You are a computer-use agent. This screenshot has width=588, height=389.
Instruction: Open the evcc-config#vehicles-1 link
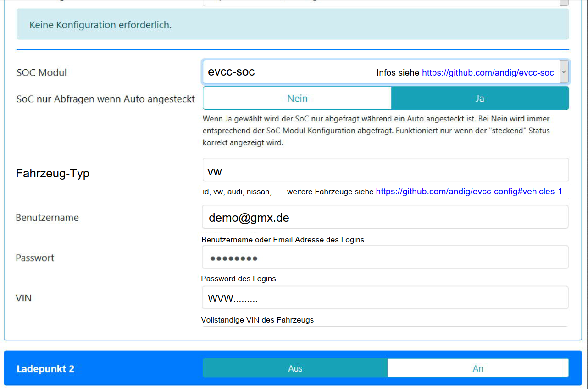(x=469, y=192)
